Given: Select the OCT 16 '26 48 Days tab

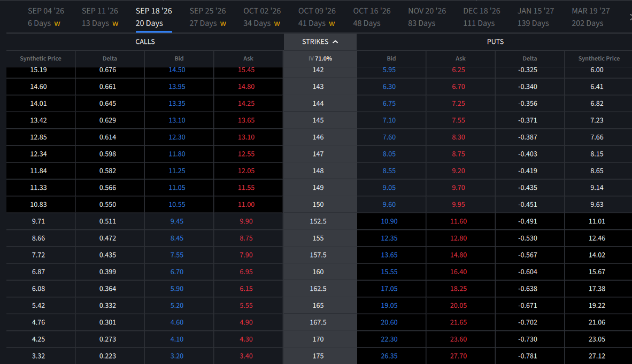Looking at the screenshot, I should [372, 17].
